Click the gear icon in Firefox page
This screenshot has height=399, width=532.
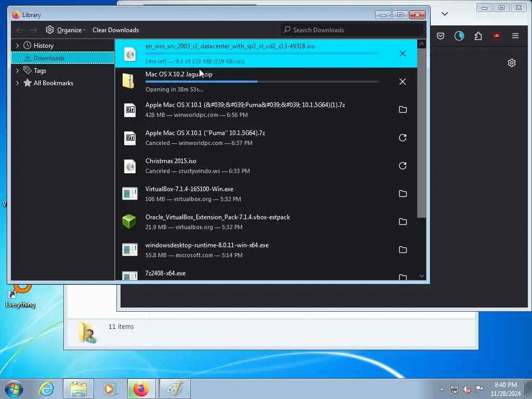pyautogui.click(x=512, y=63)
